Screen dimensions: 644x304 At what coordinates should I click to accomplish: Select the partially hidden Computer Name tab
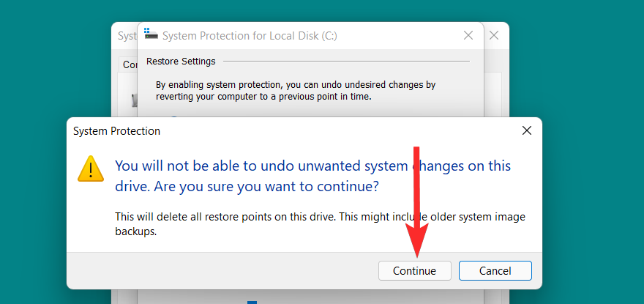click(x=130, y=64)
